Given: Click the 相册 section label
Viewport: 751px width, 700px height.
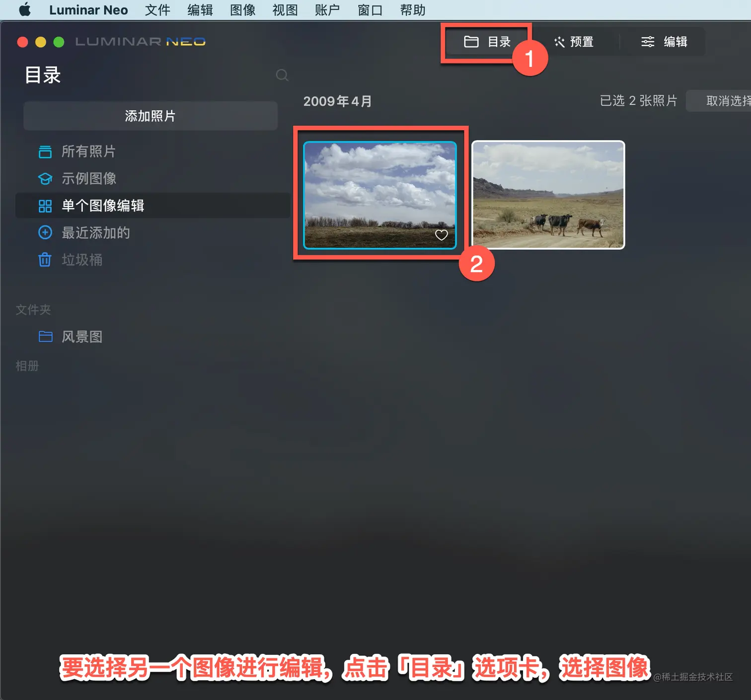Looking at the screenshot, I should coord(27,366).
